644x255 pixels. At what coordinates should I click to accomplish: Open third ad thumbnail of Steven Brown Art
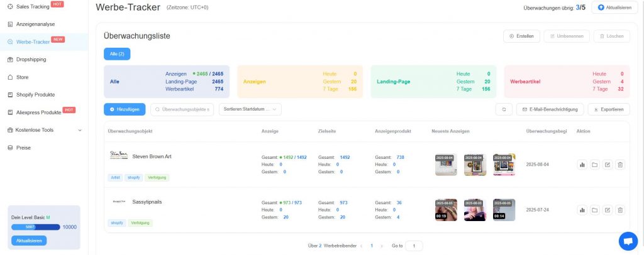point(504,165)
